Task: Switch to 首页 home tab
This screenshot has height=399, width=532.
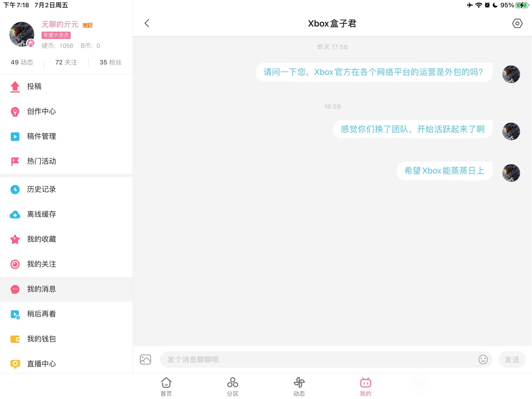Action: [x=166, y=387]
